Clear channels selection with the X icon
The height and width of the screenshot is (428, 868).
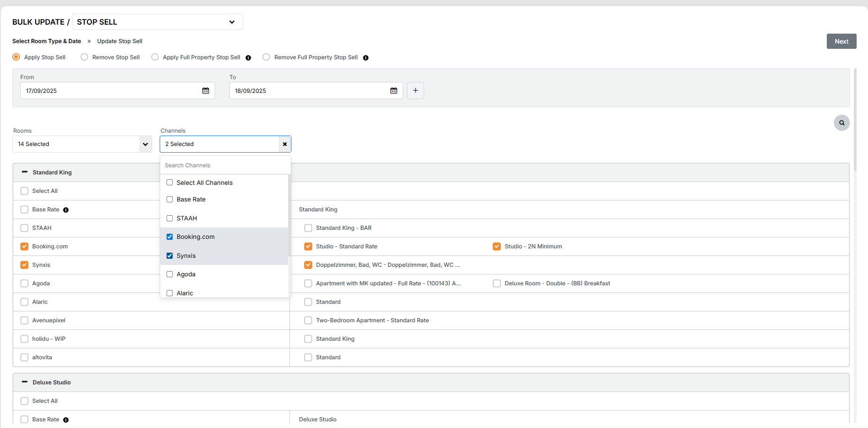(x=285, y=144)
